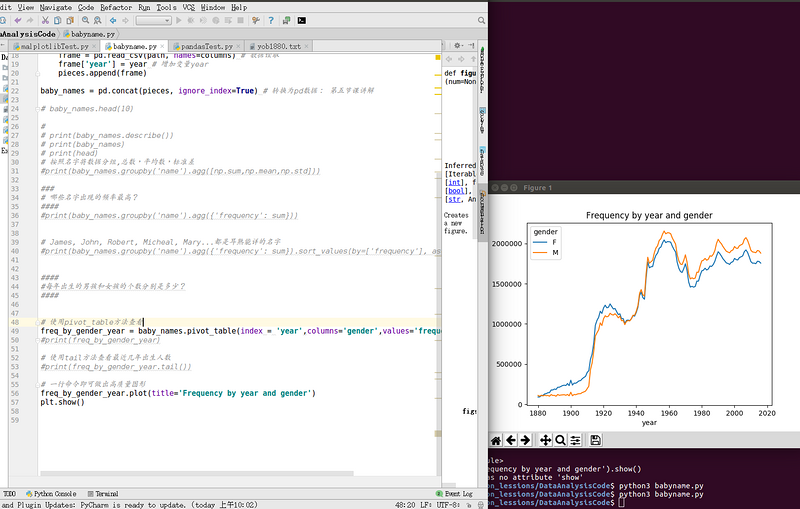Open the Python Console tool window
Viewport: 800px width, 509px height.
(51, 494)
